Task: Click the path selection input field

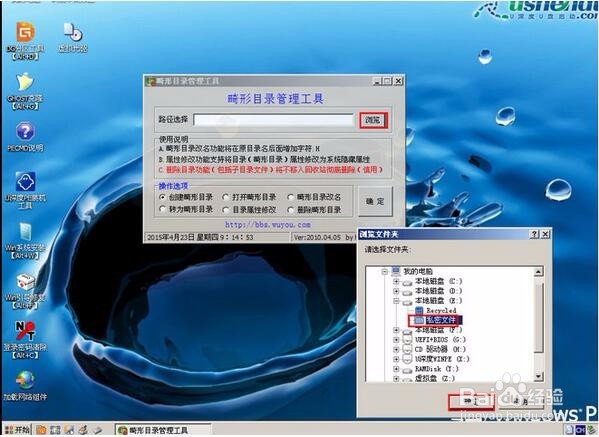Action: (274, 120)
